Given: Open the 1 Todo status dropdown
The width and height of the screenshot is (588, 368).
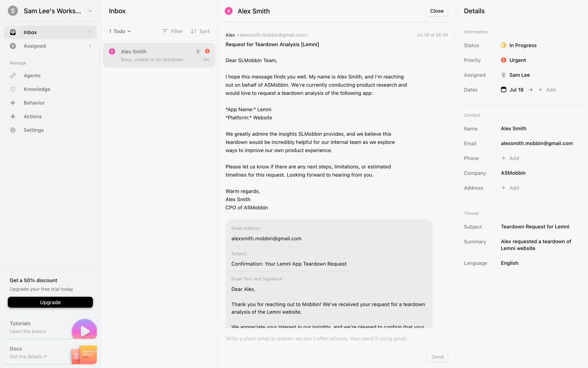Looking at the screenshot, I should (120, 31).
